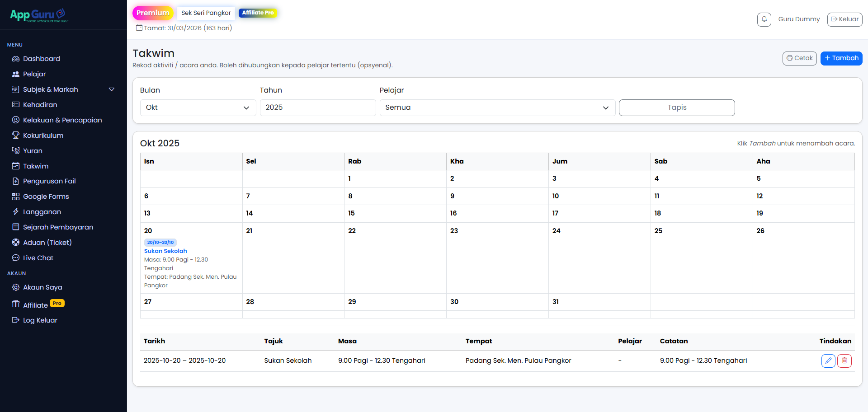Apply filters with the Tapis button

coord(676,108)
